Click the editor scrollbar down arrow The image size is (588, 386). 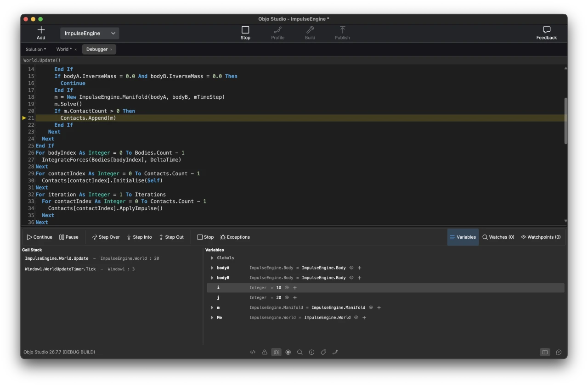pyautogui.click(x=565, y=221)
